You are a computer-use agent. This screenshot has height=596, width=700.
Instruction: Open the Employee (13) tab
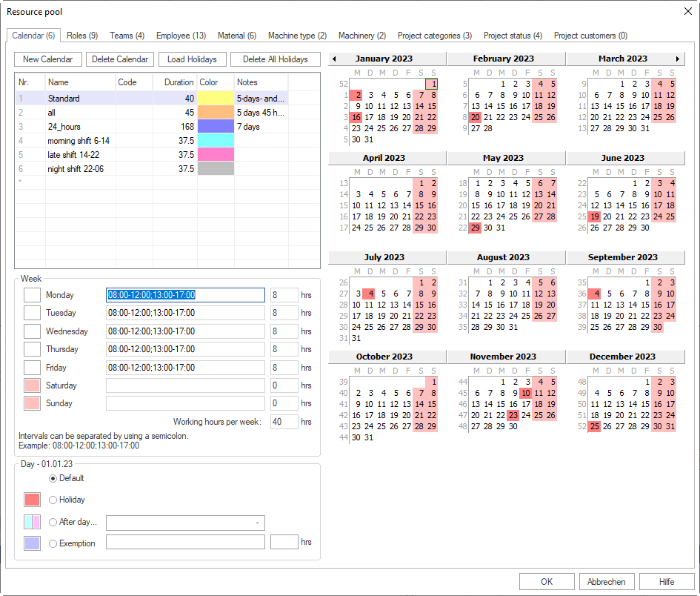181,35
